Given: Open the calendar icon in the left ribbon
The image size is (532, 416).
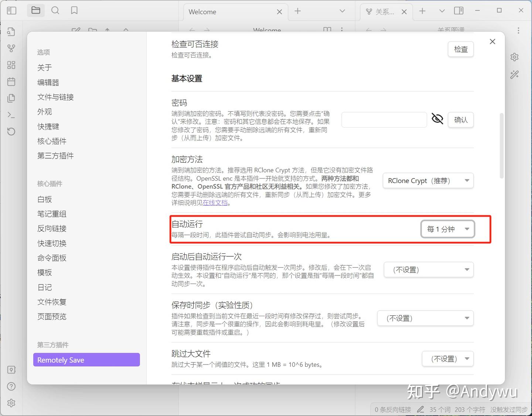Looking at the screenshot, I should point(11,81).
